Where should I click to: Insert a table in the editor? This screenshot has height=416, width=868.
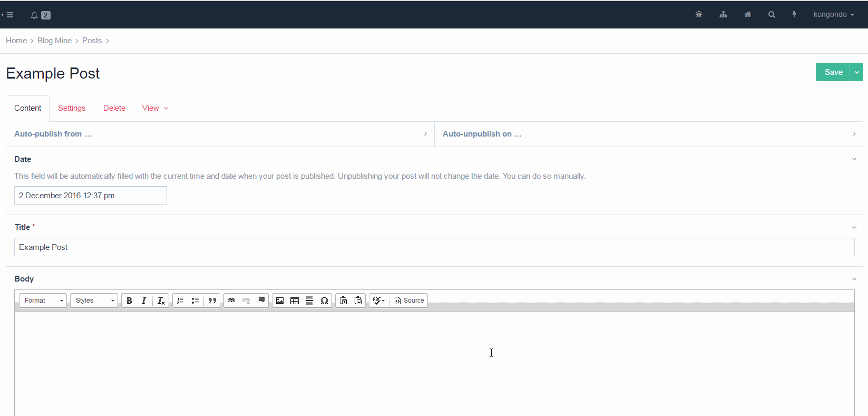(295, 301)
